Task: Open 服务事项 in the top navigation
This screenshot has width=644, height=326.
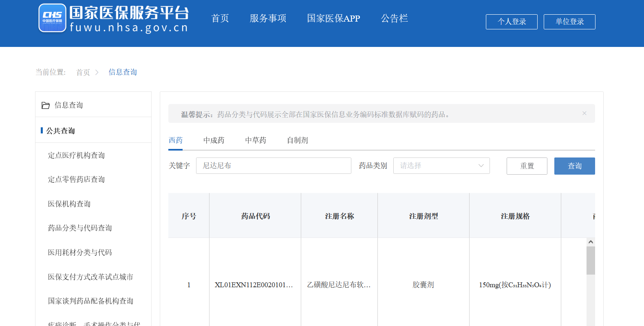Action: click(x=268, y=18)
